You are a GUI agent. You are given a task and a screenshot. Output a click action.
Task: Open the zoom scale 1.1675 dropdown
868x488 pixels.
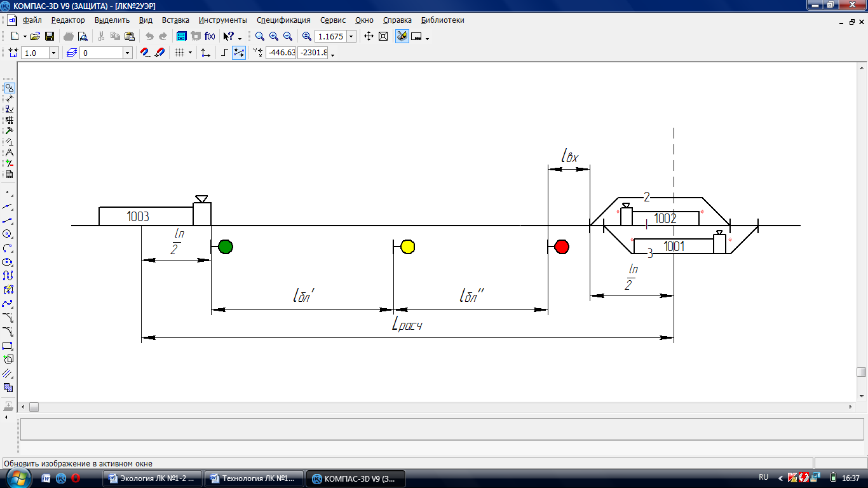click(351, 37)
